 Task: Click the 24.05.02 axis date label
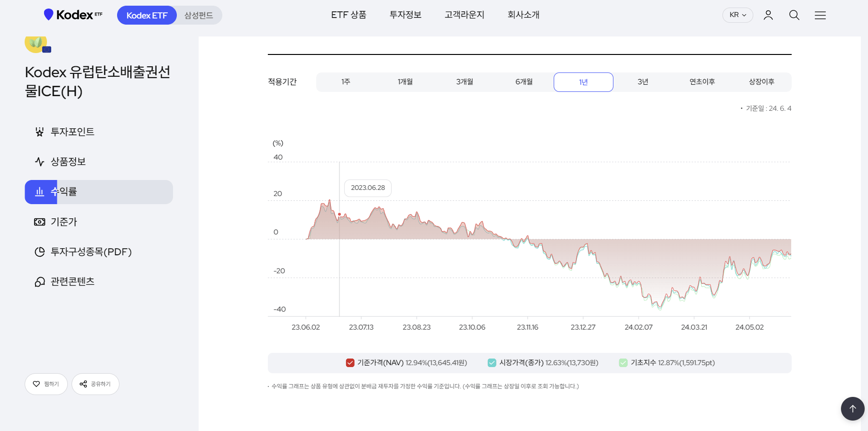(x=749, y=327)
